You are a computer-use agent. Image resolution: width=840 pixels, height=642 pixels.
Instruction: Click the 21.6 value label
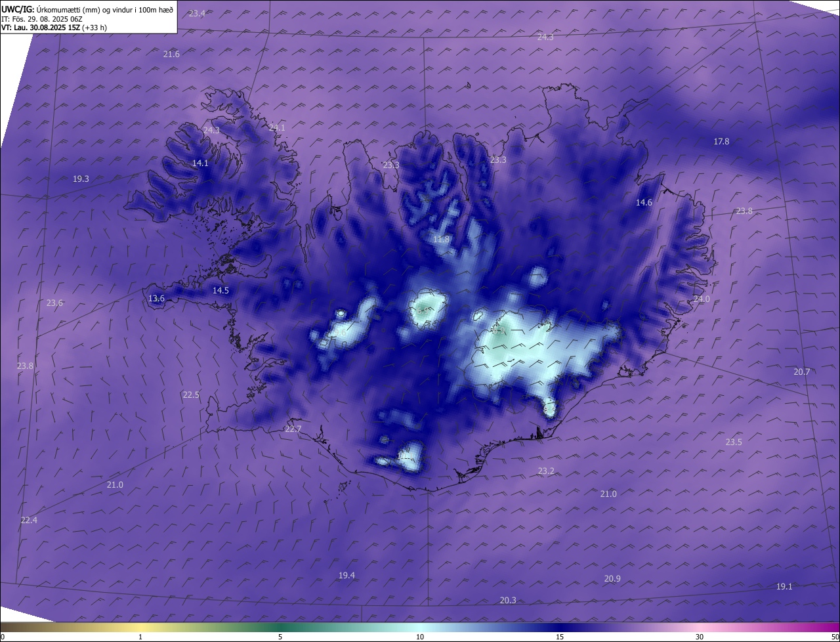coord(171,54)
